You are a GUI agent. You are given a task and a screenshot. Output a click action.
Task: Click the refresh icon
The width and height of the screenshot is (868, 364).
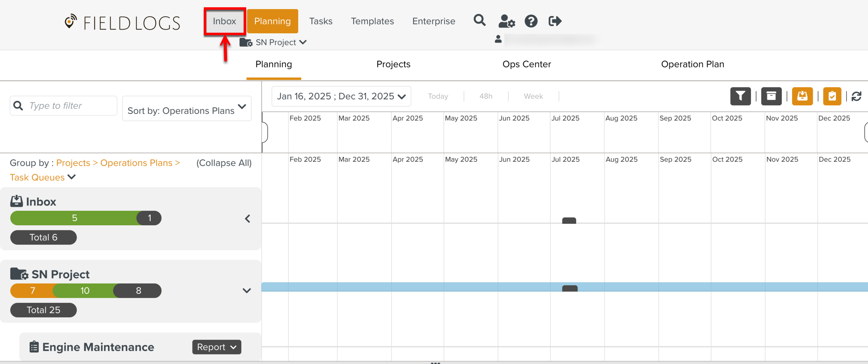tap(857, 96)
